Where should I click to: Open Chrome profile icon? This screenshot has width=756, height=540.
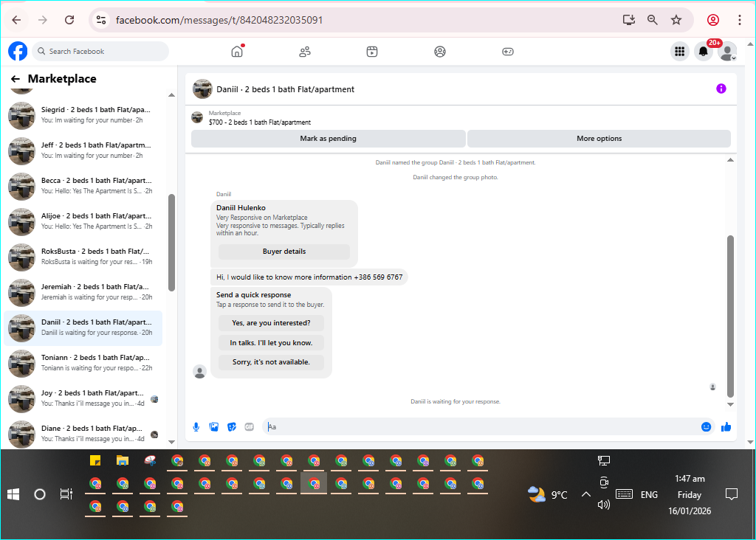point(713,20)
